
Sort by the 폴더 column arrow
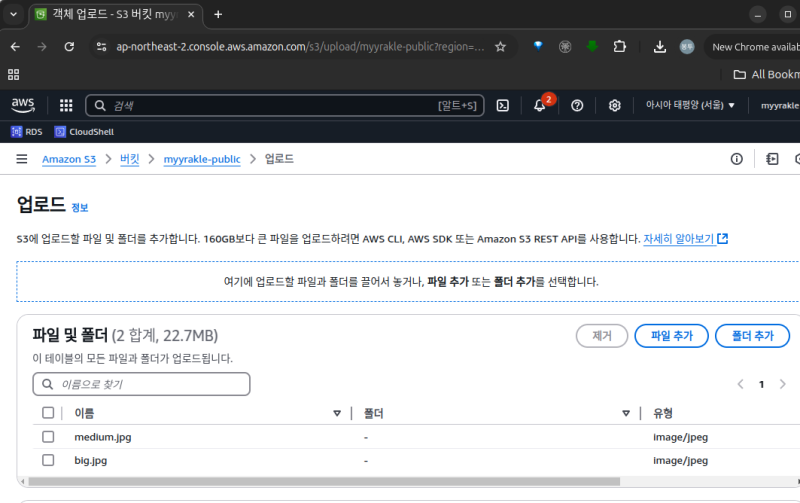[x=626, y=413]
